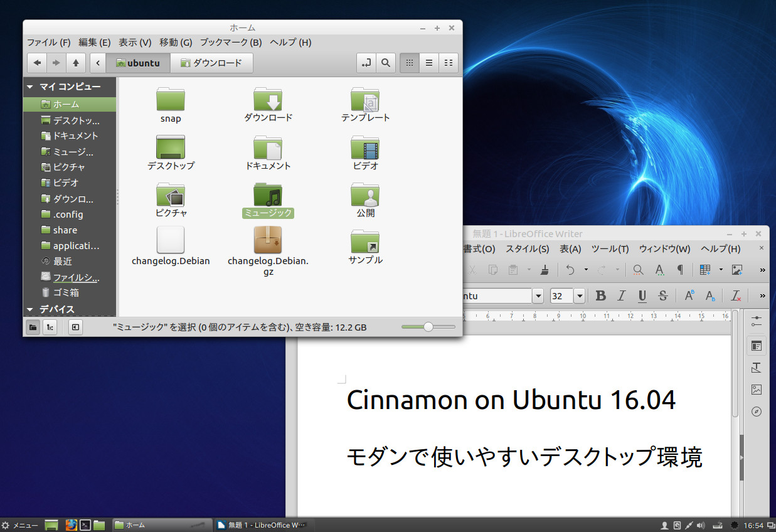Open the ツール(T) menu in Writer

610,248
